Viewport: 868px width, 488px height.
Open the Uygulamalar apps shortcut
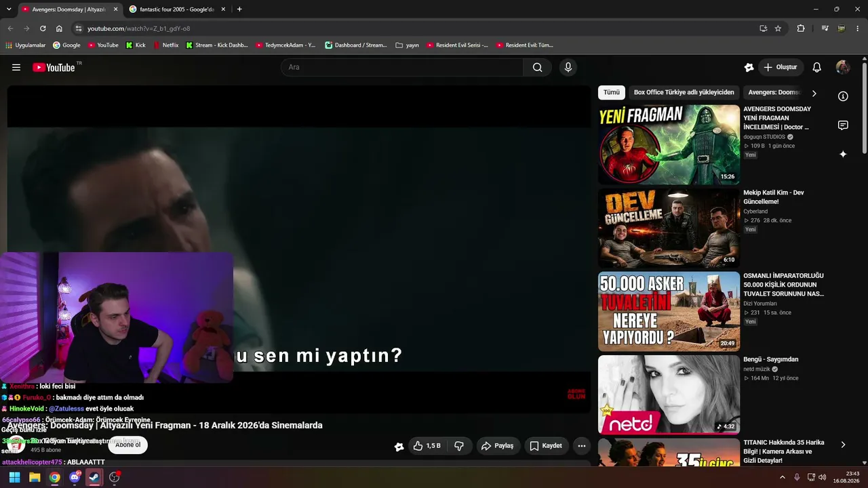(x=25, y=45)
